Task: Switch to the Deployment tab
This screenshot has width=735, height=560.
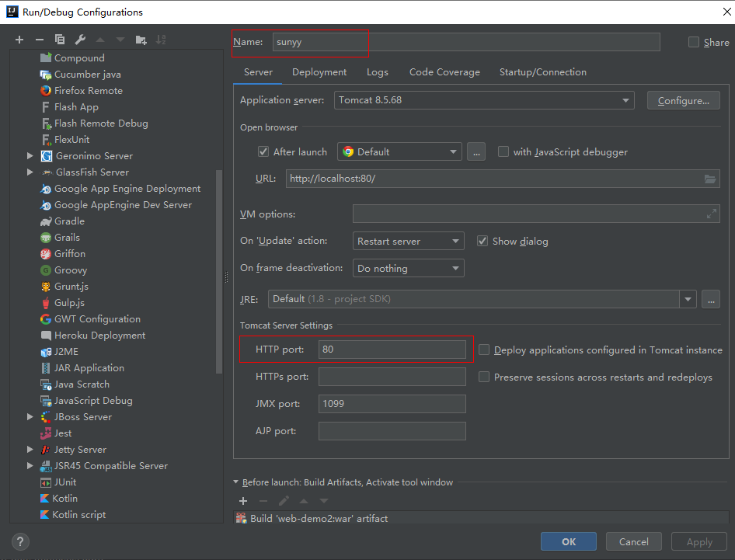Action: coord(319,72)
